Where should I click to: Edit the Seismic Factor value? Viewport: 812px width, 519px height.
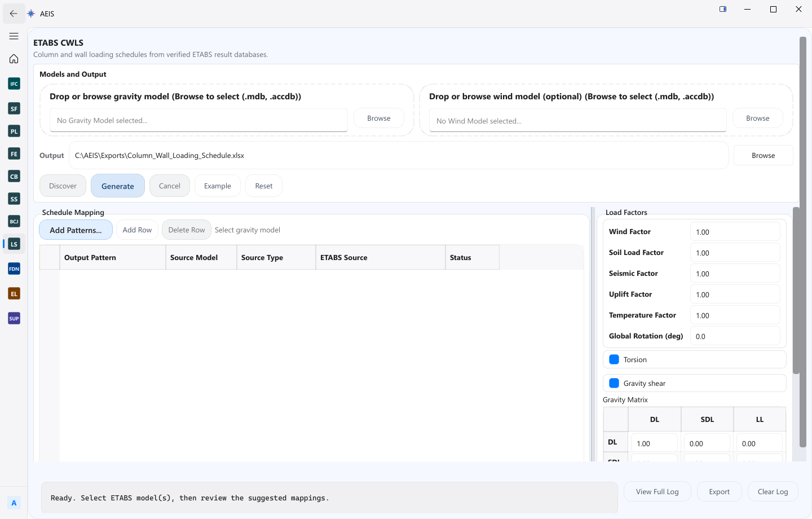(x=735, y=274)
